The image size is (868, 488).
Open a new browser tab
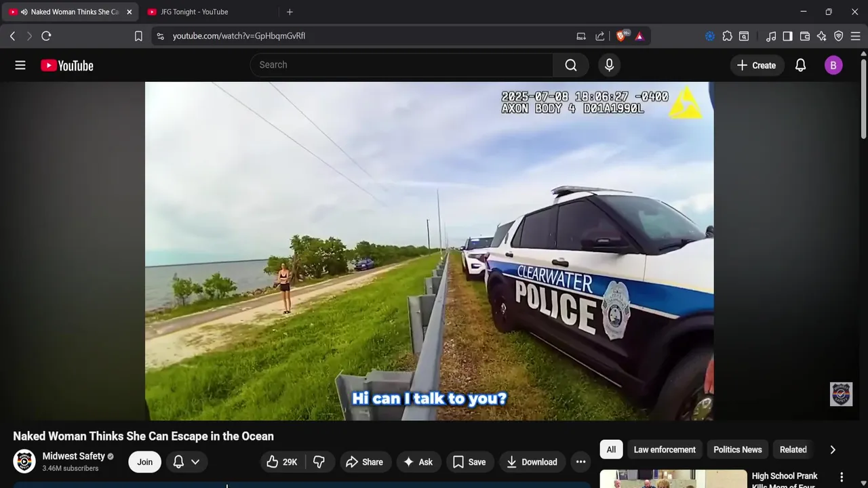(x=290, y=12)
